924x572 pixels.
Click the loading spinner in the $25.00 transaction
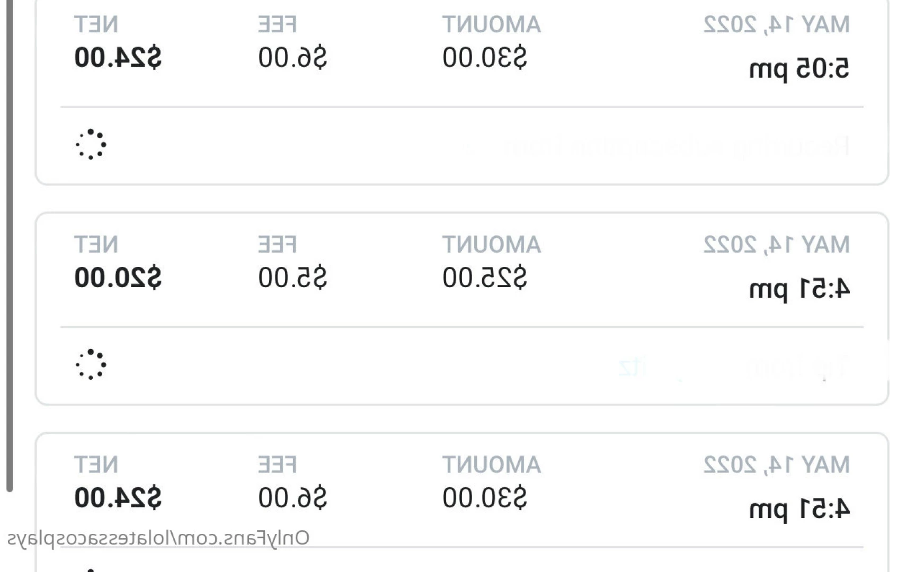[x=91, y=364]
